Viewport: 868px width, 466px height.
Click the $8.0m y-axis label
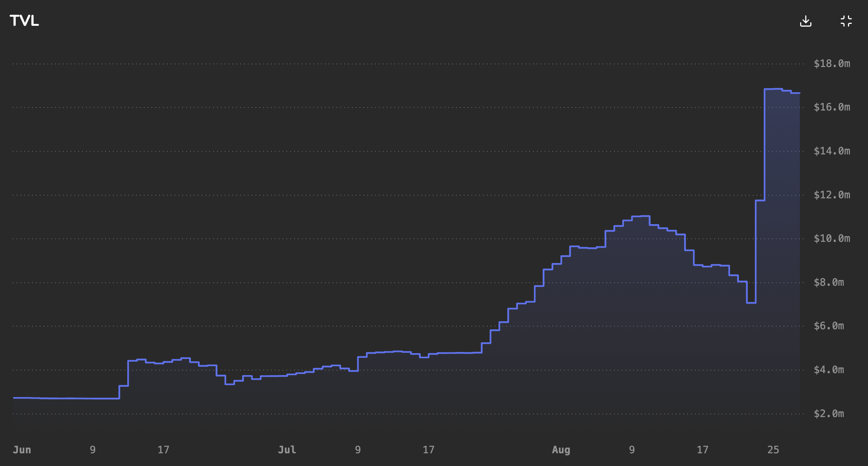(x=829, y=282)
